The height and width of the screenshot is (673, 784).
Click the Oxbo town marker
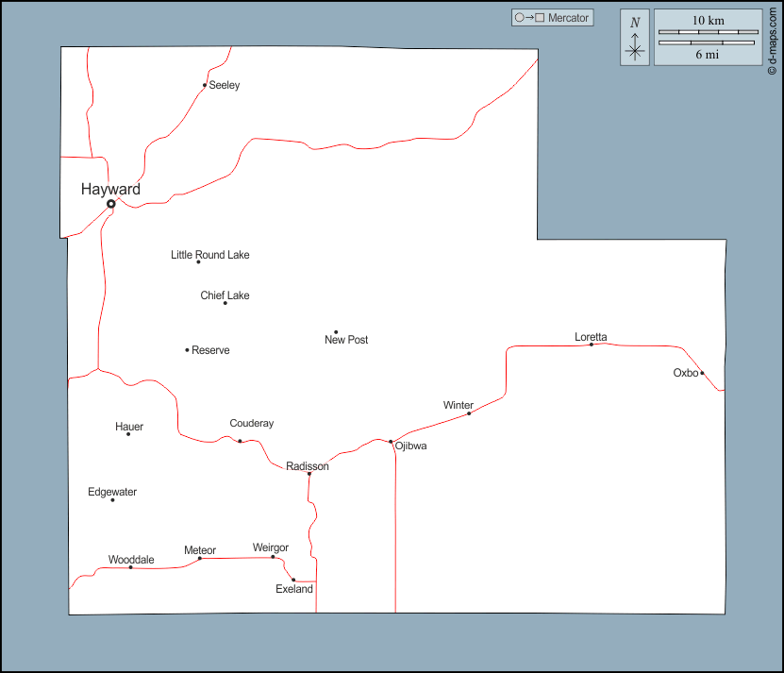tap(702, 373)
